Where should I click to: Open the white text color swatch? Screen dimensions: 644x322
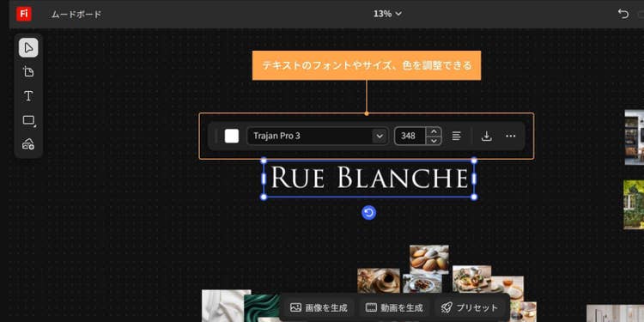point(232,136)
